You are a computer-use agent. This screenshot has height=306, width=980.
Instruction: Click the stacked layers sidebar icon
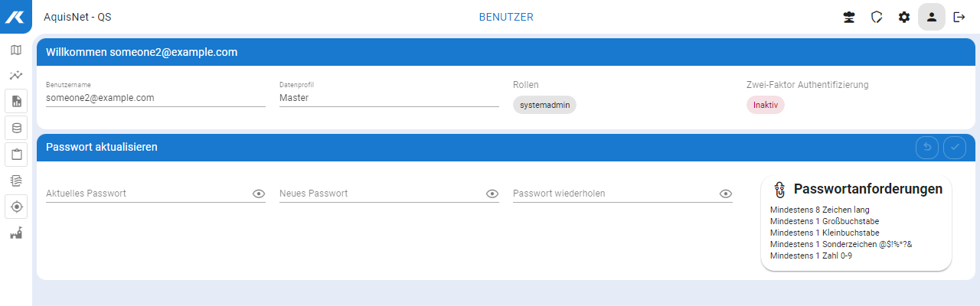(16, 181)
